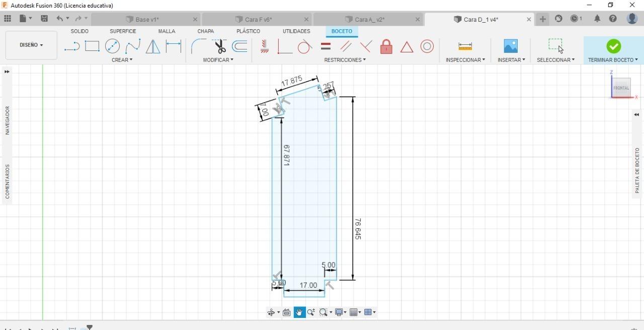Image resolution: width=644 pixels, height=330 pixels.
Task: Expand the INSERTAR menu
Action: click(x=511, y=60)
